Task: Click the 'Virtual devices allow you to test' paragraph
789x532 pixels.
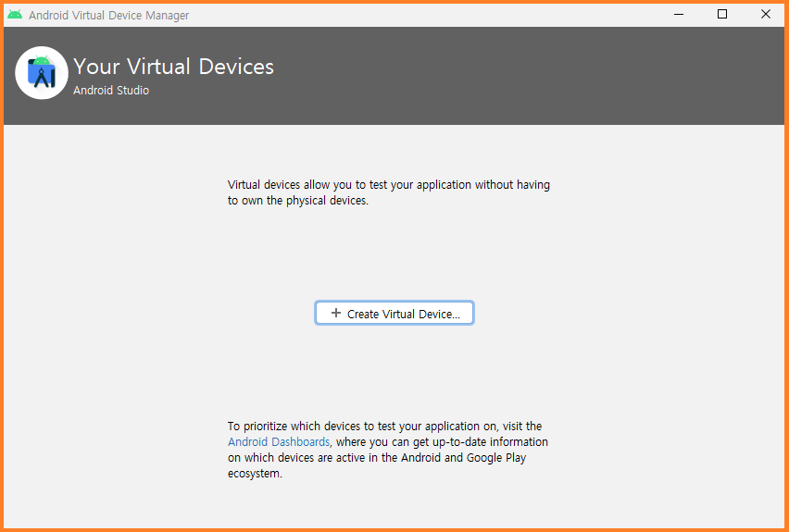Action: 388,192
